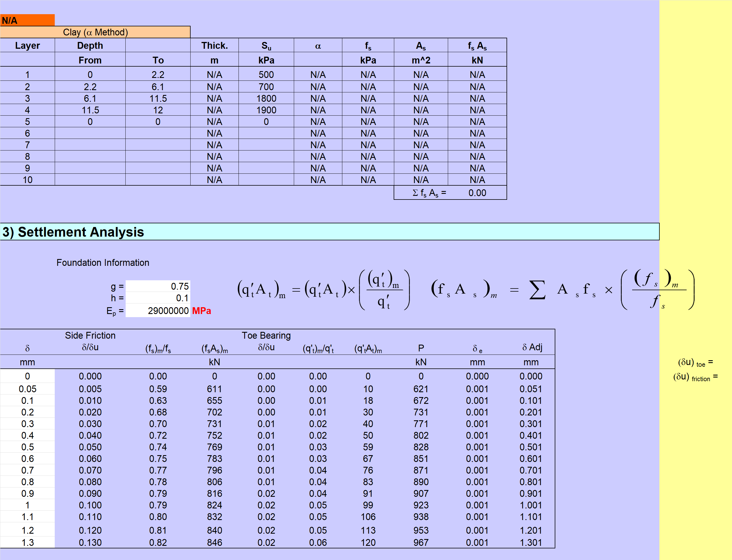Screen dimensions: 732x560
Task: Click the δ input cell 1.3
Action: point(27,542)
